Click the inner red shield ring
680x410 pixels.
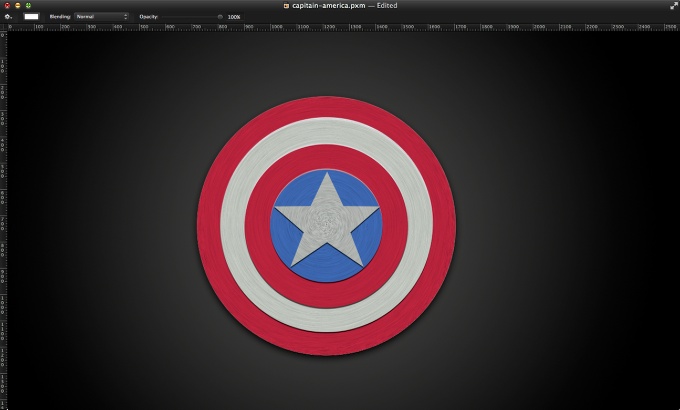coord(327,157)
